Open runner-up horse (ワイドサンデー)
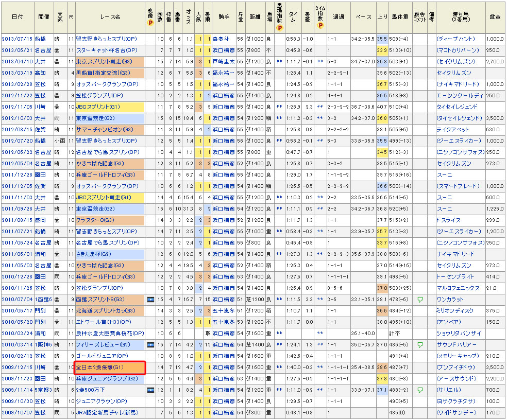Screen dimensions: 507x420 (456, 413)
